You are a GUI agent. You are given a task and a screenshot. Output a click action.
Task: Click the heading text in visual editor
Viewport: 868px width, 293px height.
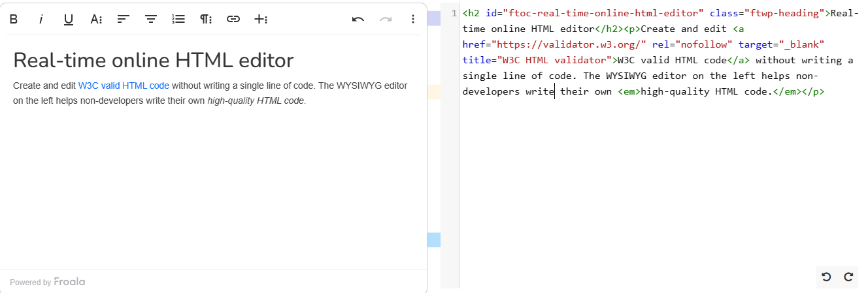pyautogui.click(x=153, y=60)
